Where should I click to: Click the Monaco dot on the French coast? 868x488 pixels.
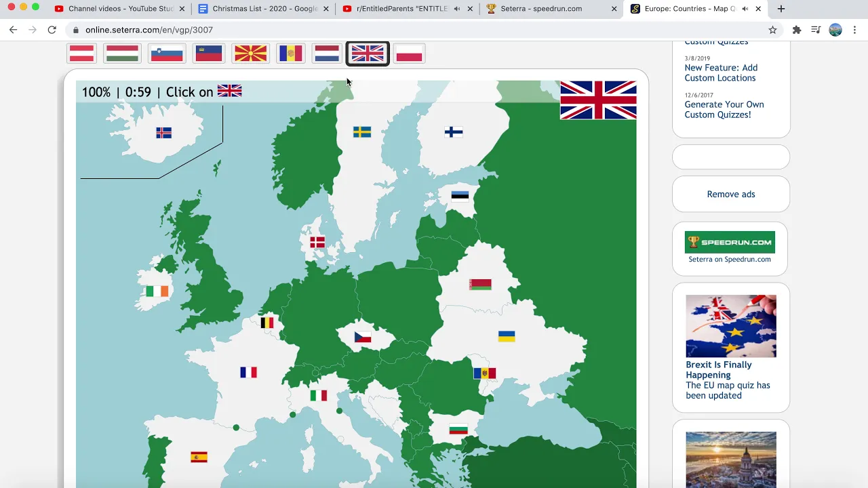pos(292,415)
